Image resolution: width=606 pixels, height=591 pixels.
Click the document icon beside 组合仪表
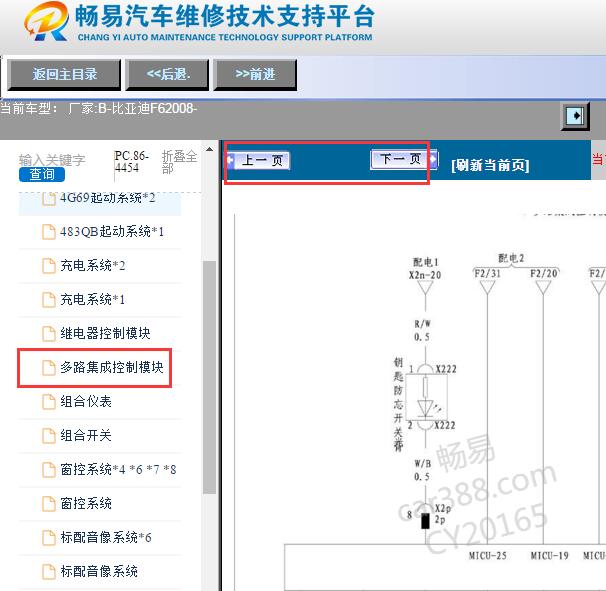click(49, 402)
